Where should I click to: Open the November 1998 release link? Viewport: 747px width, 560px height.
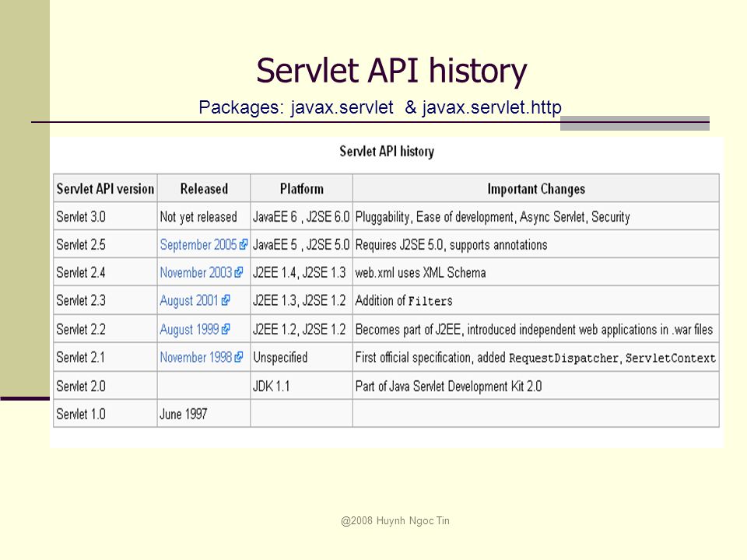pyautogui.click(x=196, y=357)
